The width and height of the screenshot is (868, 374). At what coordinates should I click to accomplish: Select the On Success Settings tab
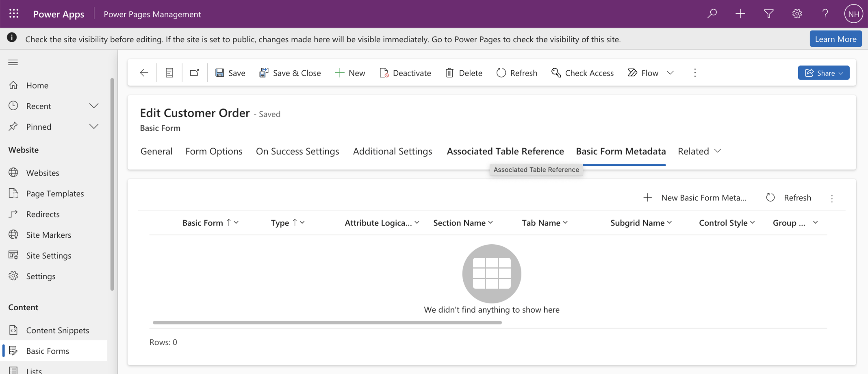(x=297, y=151)
